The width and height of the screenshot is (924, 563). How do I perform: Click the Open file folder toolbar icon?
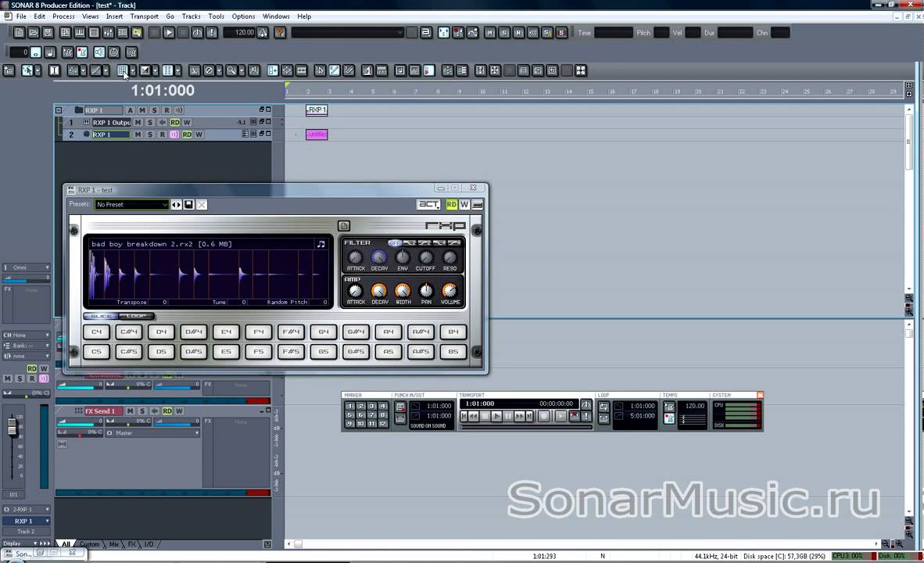pyautogui.click(x=34, y=32)
